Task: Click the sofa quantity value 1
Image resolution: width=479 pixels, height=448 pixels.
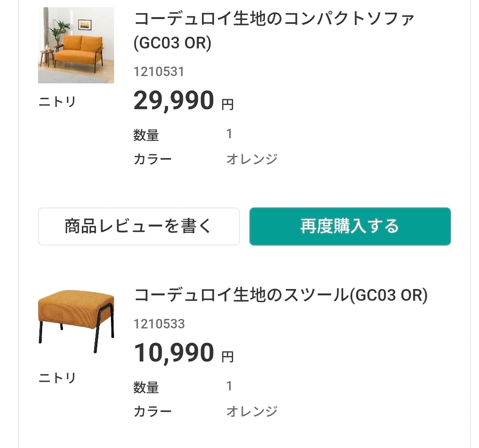Action: click(x=229, y=134)
